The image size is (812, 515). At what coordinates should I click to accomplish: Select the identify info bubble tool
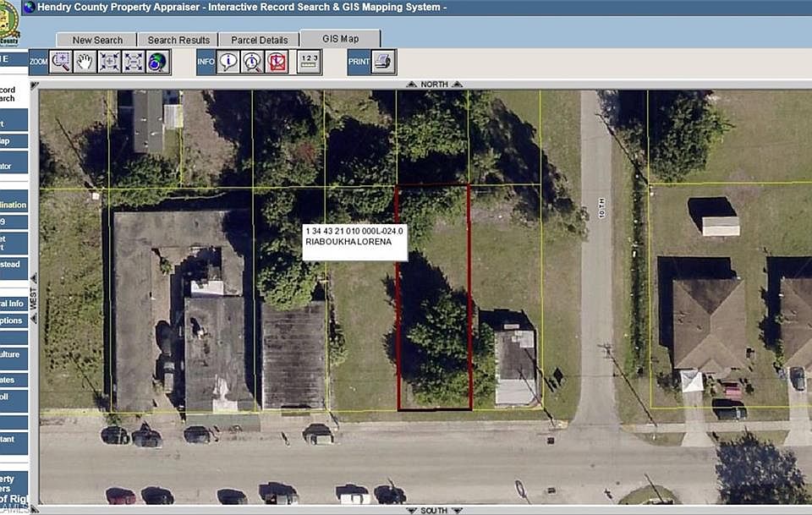(228, 62)
